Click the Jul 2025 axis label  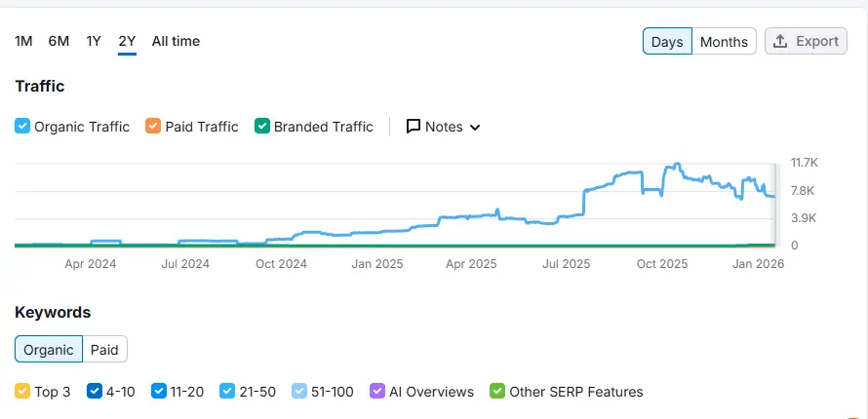[567, 264]
